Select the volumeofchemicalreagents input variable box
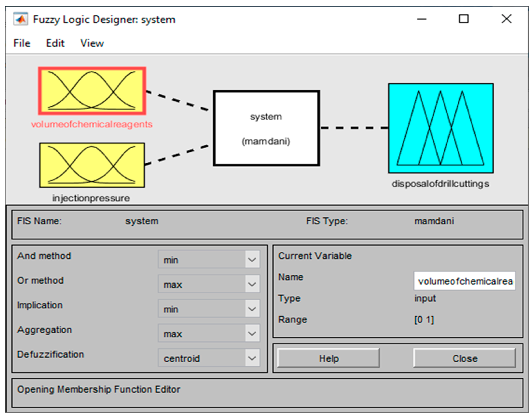The height and width of the screenshot is (418, 532). coord(92,91)
